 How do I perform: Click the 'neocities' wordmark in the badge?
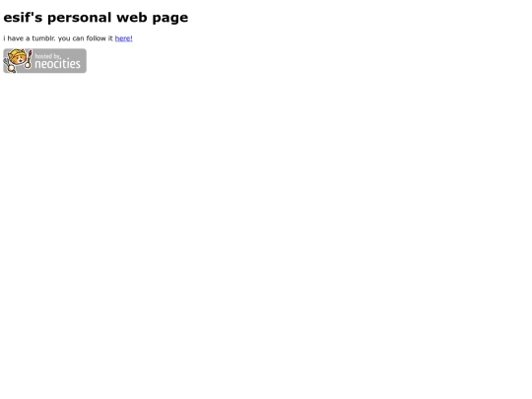(x=58, y=64)
